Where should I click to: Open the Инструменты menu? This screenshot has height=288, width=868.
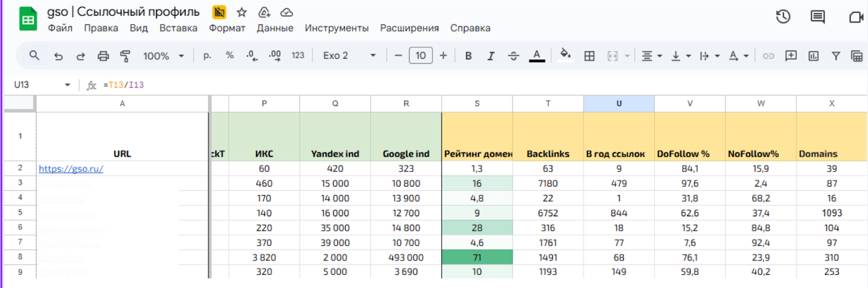pyautogui.click(x=336, y=28)
